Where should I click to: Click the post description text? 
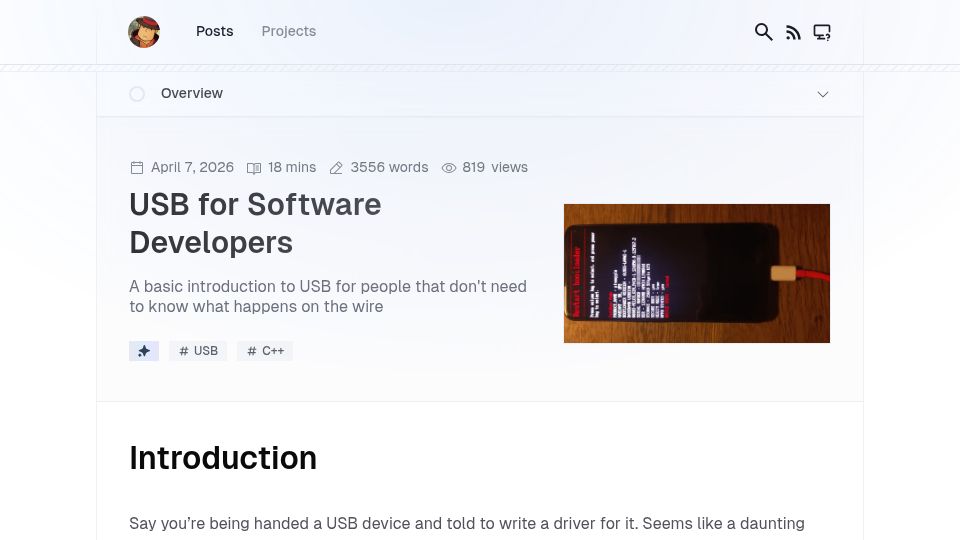click(x=328, y=296)
